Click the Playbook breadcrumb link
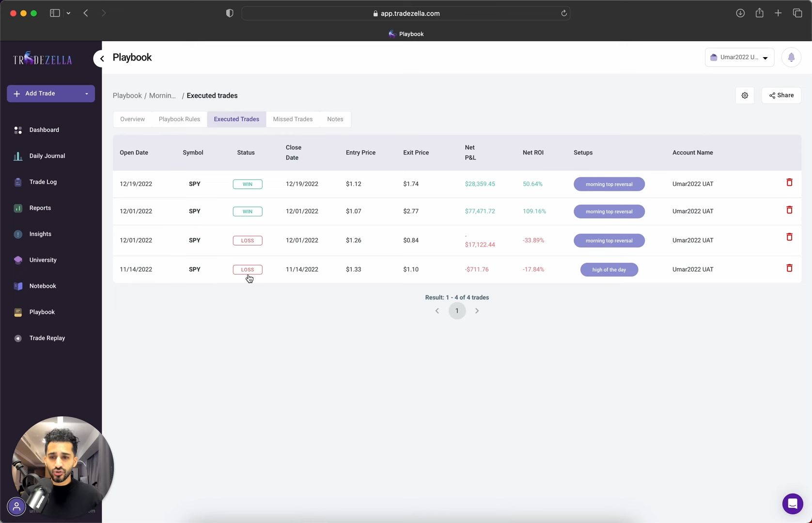 [x=127, y=96]
